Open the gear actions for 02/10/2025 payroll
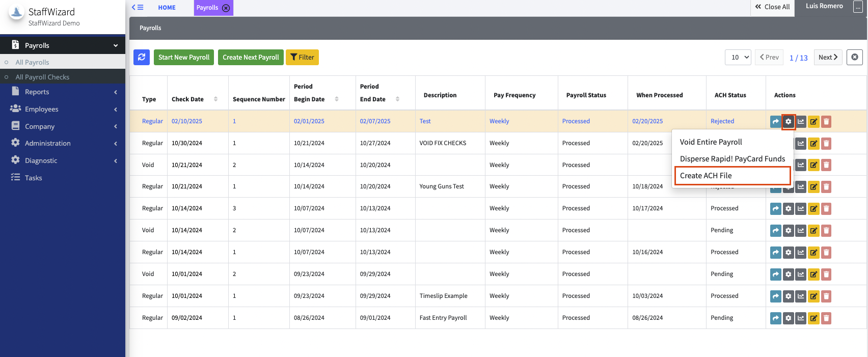This screenshot has width=868, height=357. point(789,121)
